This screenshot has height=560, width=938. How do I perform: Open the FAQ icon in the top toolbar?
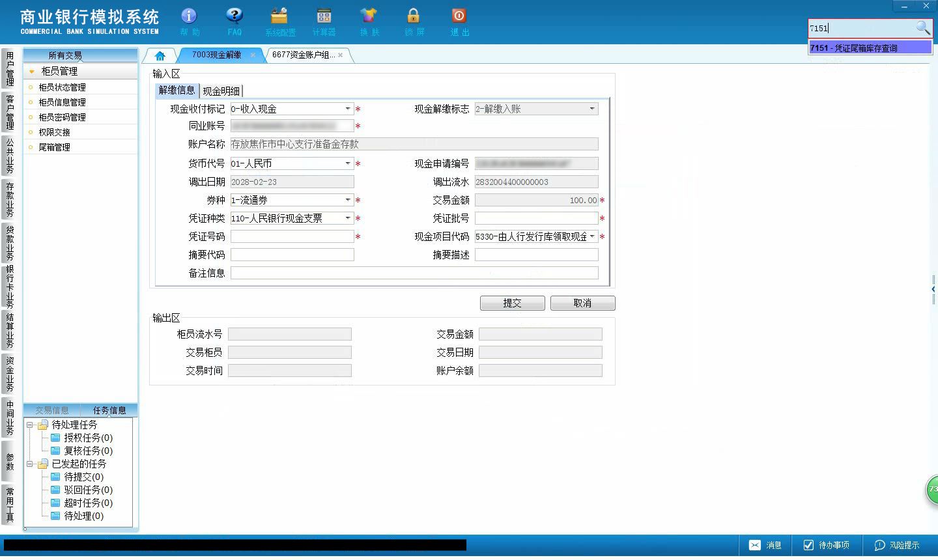pyautogui.click(x=234, y=21)
